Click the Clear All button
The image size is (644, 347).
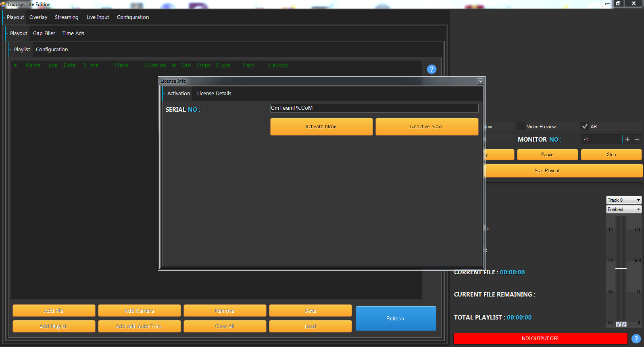pyautogui.click(x=225, y=326)
